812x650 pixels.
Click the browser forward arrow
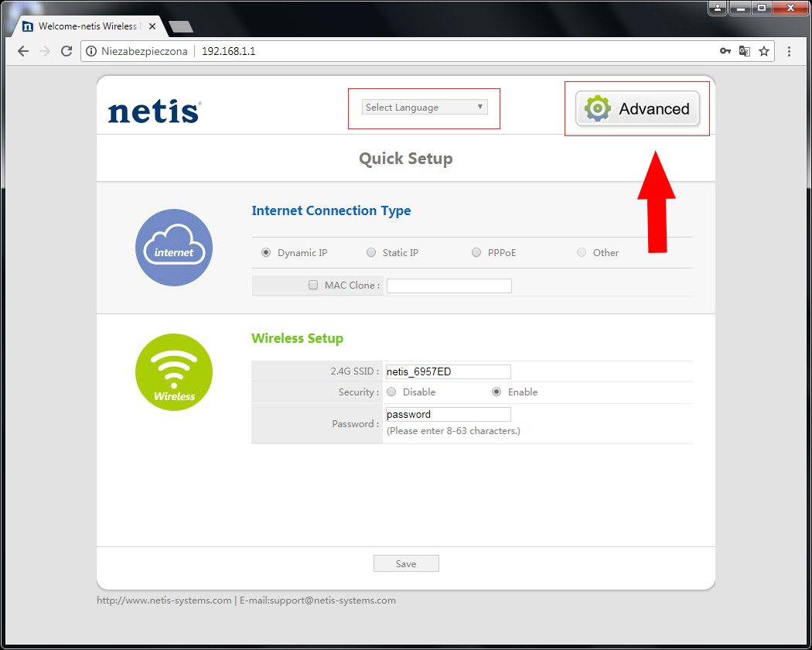[45, 51]
